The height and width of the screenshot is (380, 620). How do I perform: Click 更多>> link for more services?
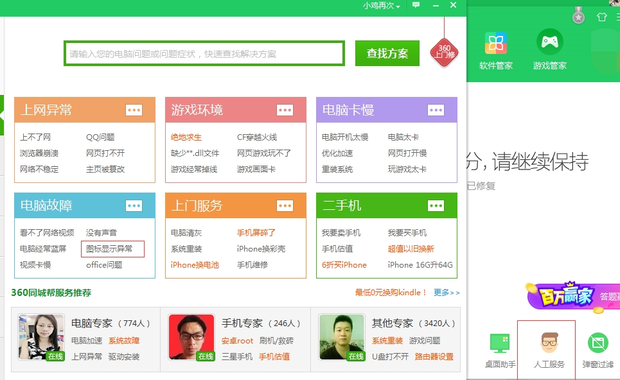coord(446,293)
